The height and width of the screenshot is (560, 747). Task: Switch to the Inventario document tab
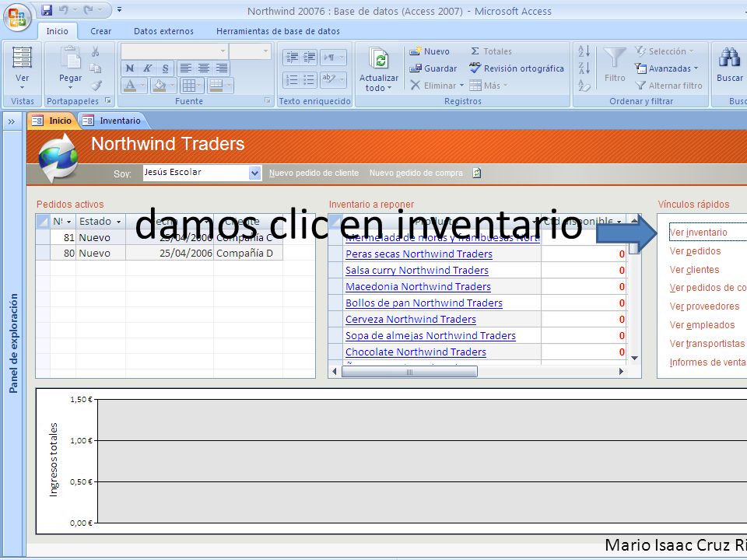click(113, 121)
